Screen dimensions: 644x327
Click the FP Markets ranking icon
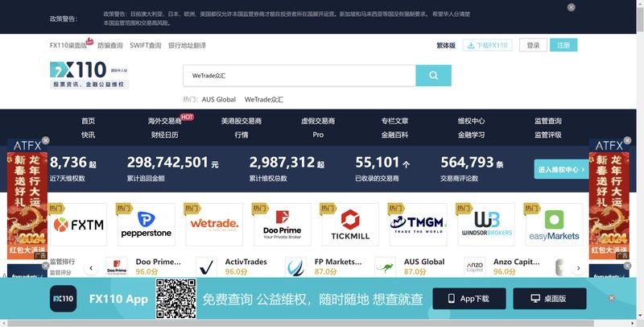[x=295, y=267]
